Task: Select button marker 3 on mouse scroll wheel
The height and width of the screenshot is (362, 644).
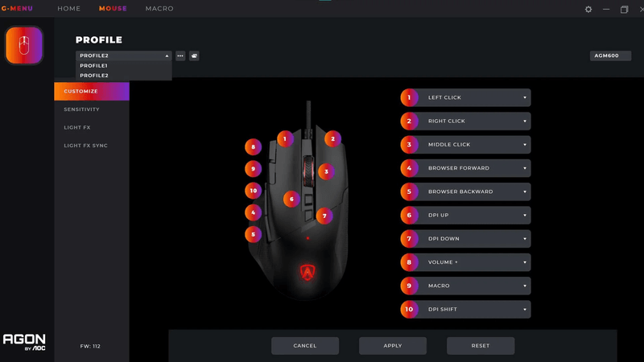Action: [x=324, y=171]
